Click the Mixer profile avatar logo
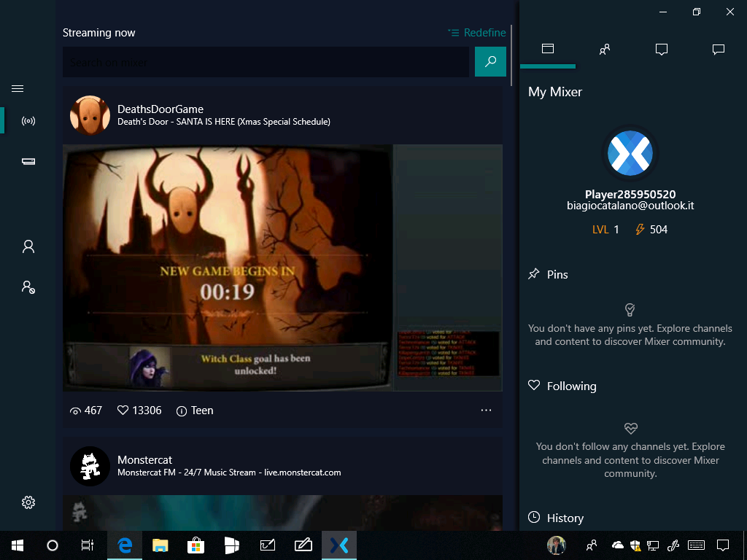 click(x=630, y=153)
